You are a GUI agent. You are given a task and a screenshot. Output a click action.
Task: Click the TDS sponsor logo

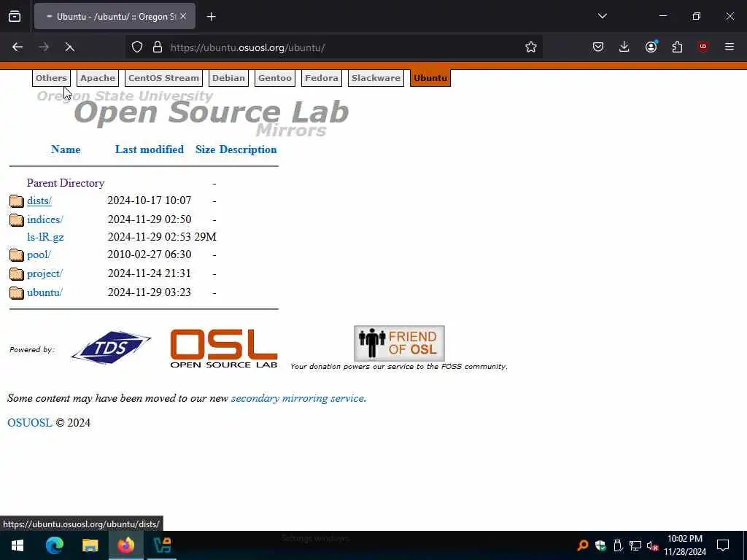click(111, 347)
